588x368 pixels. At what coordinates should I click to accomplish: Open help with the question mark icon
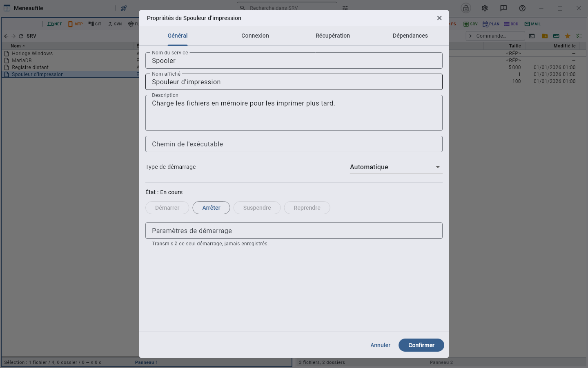[x=522, y=8]
